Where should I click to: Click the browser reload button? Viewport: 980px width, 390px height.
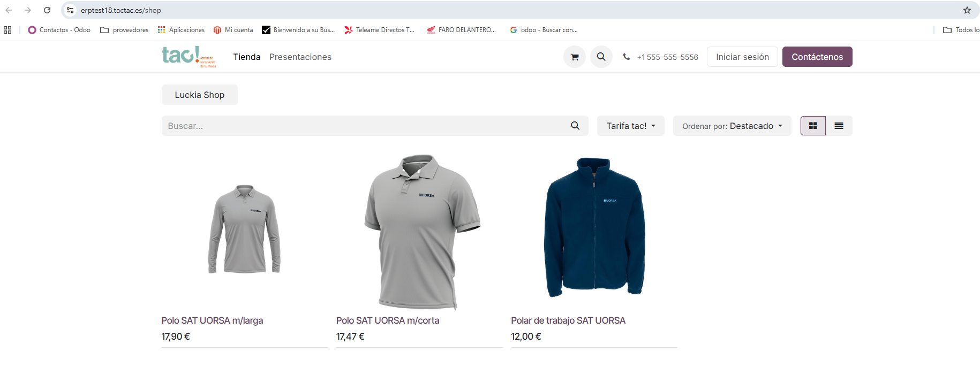click(47, 10)
